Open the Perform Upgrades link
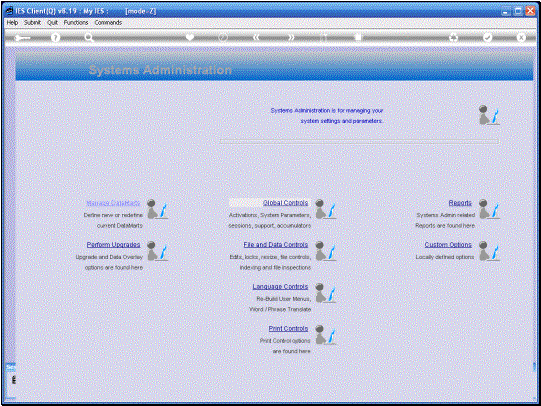The height and width of the screenshot is (406, 541). [114, 245]
